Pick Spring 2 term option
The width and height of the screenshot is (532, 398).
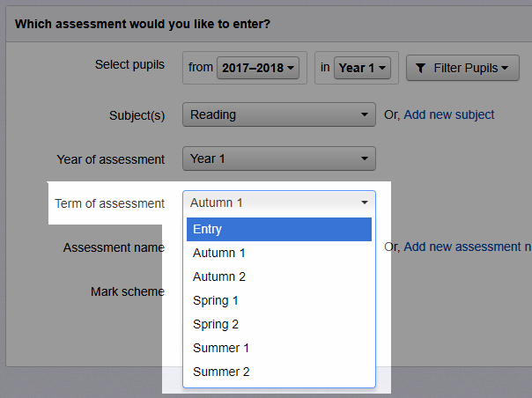coord(279,324)
